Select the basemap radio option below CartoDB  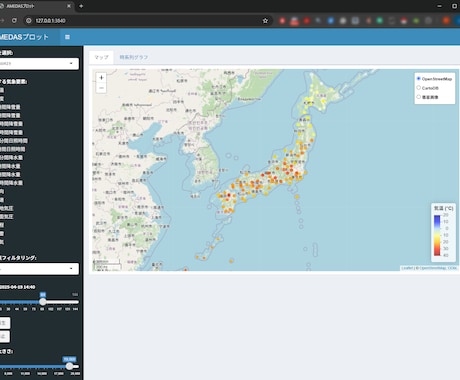(419, 97)
